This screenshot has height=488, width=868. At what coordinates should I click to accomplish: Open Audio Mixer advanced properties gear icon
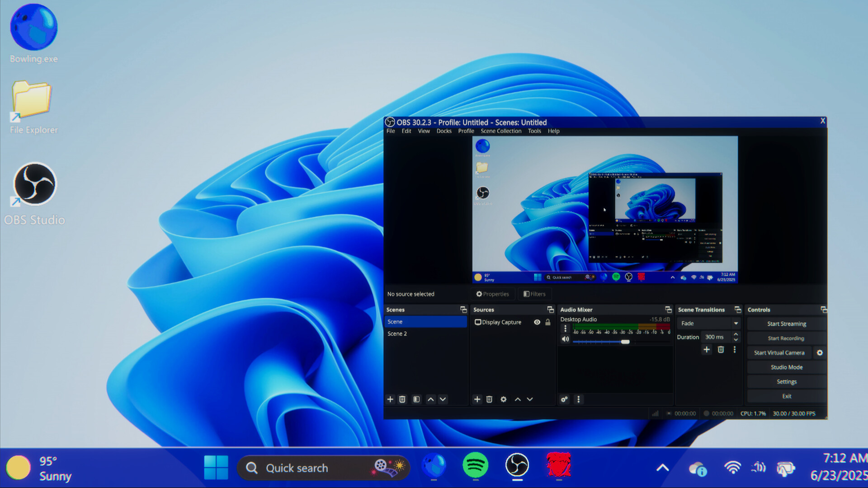click(x=564, y=399)
